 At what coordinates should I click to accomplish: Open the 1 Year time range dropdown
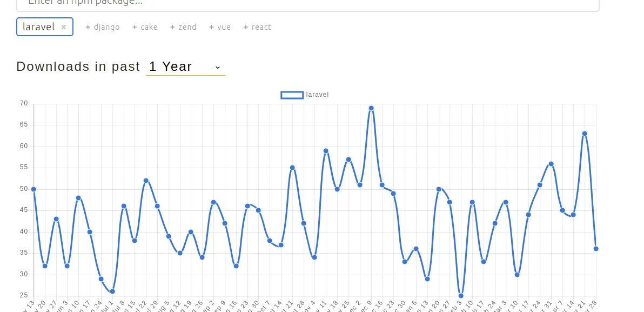click(x=185, y=67)
